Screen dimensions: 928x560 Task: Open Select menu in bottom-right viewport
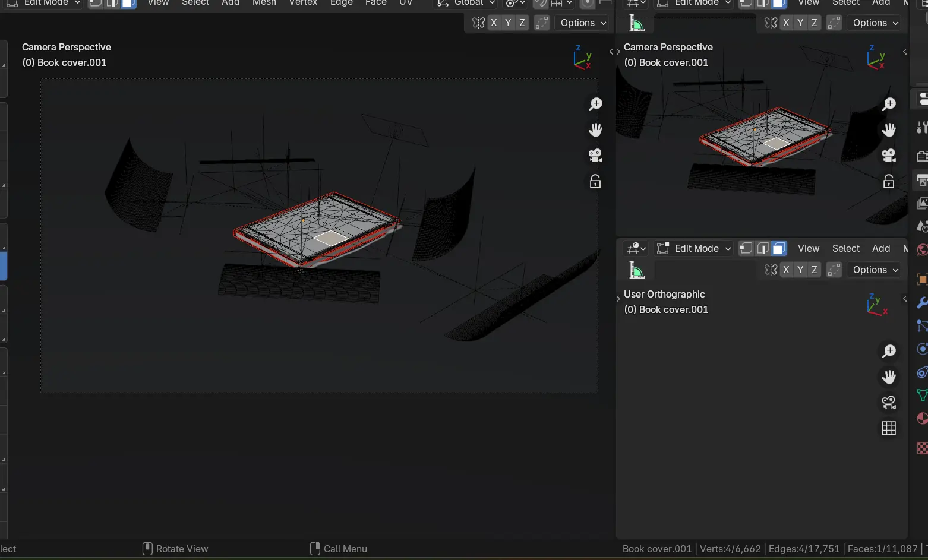point(845,248)
